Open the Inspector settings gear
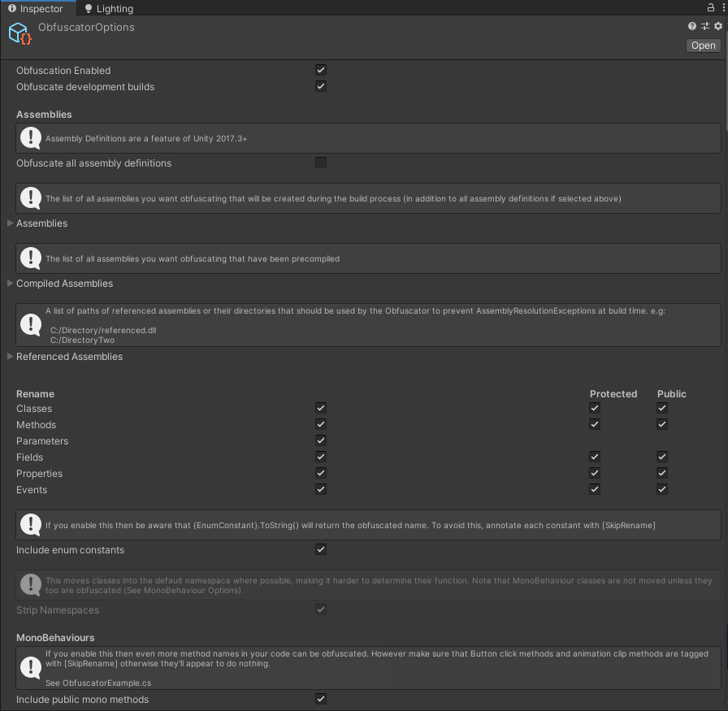The width and height of the screenshot is (728, 711). pyautogui.click(x=718, y=25)
